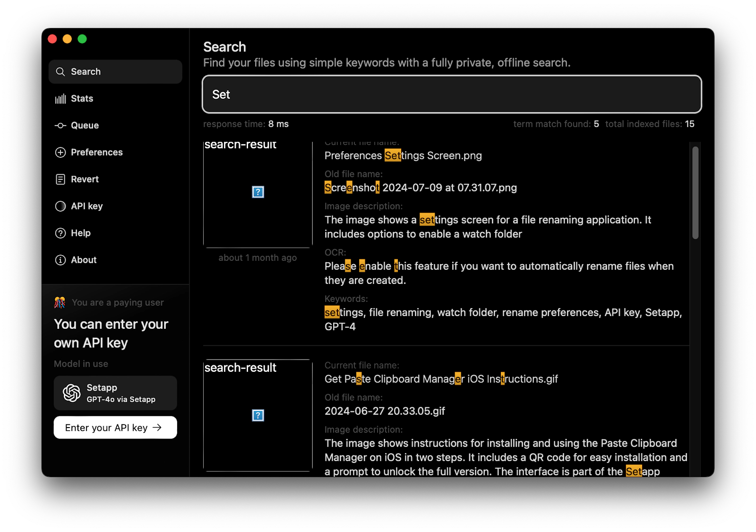Open the Help question-mark icon

60,233
